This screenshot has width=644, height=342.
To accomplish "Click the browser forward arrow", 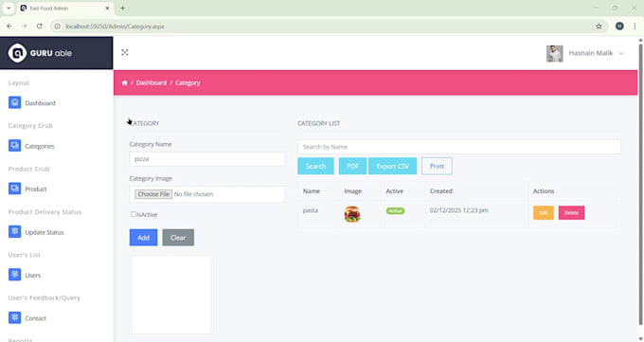I will (25, 26).
